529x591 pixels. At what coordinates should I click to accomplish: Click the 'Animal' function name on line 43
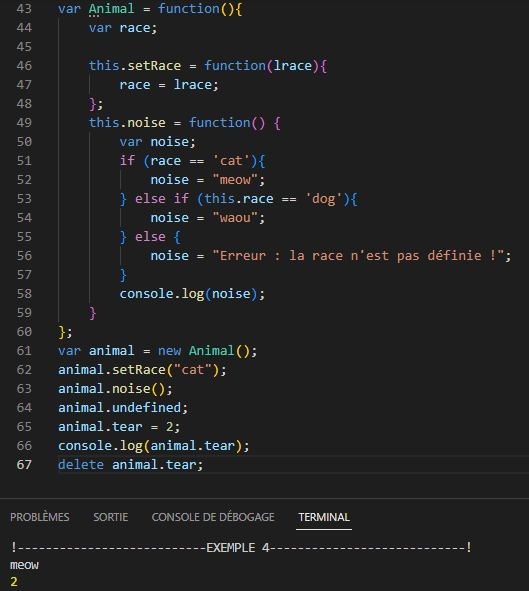(x=112, y=9)
